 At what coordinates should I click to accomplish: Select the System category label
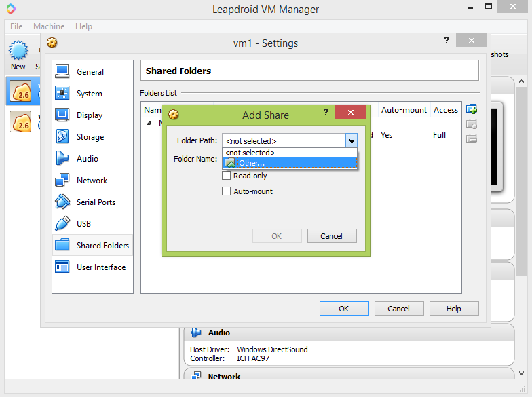tap(90, 94)
